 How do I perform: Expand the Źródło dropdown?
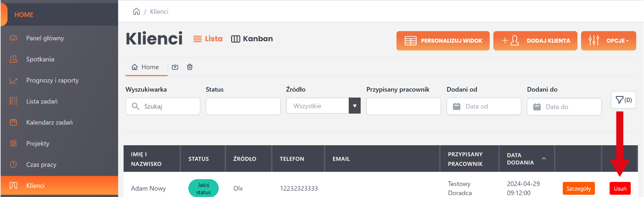[x=354, y=106]
